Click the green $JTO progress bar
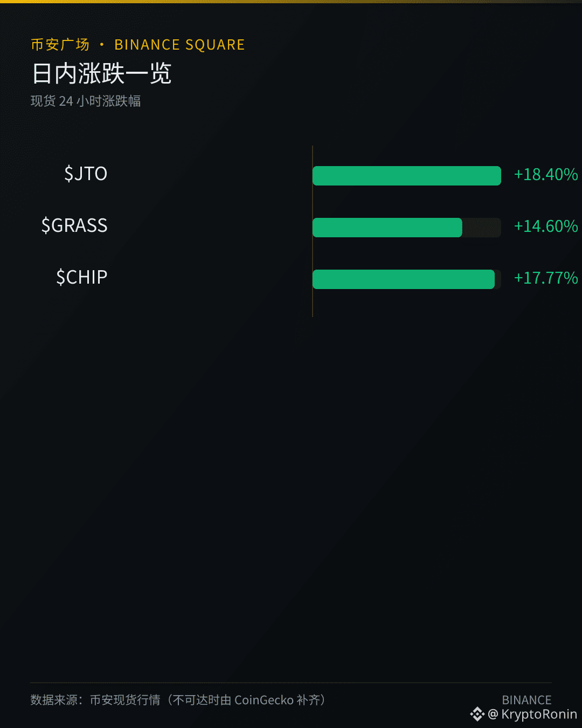This screenshot has height=728, width=582. tap(407, 176)
